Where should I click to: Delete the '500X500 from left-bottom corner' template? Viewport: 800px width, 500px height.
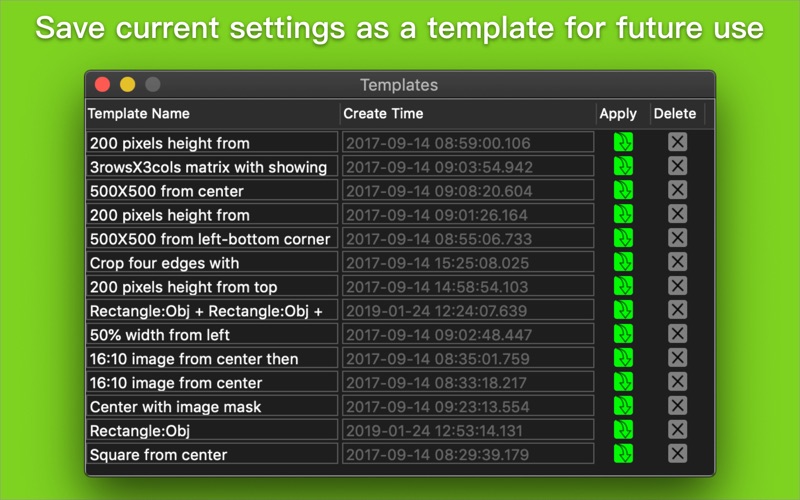[677, 238]
